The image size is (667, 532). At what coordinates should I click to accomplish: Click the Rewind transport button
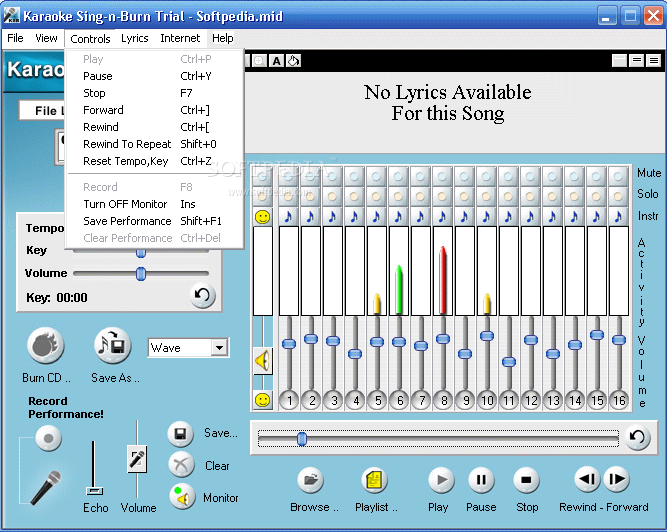pyautogui.click(x=587, y=479)
